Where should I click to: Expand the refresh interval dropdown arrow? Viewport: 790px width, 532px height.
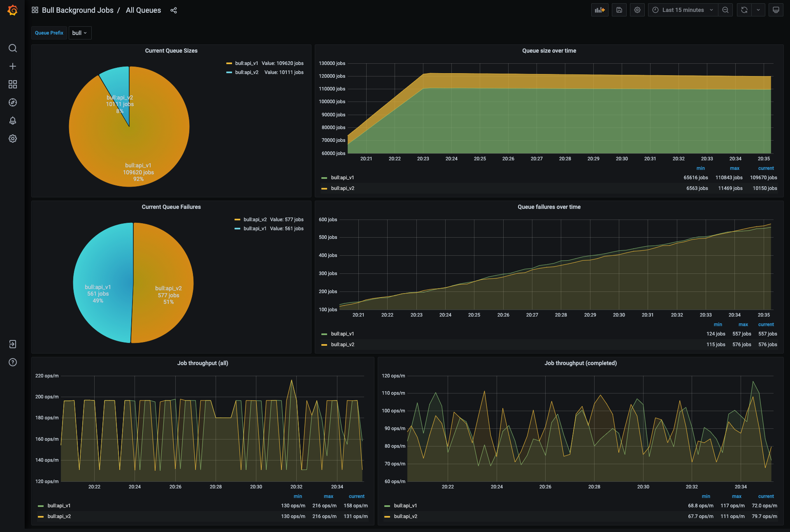758,10
